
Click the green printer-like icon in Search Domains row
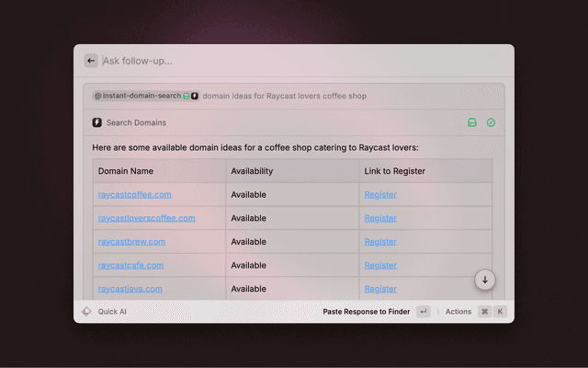(x=472, y=122)
